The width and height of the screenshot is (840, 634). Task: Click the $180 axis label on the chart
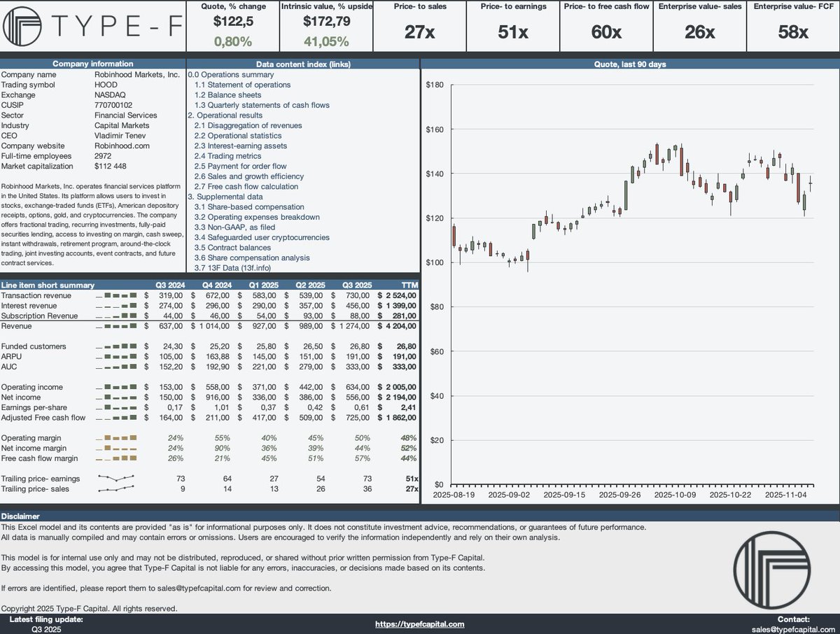pyautogui.click(x=435, y=85)
